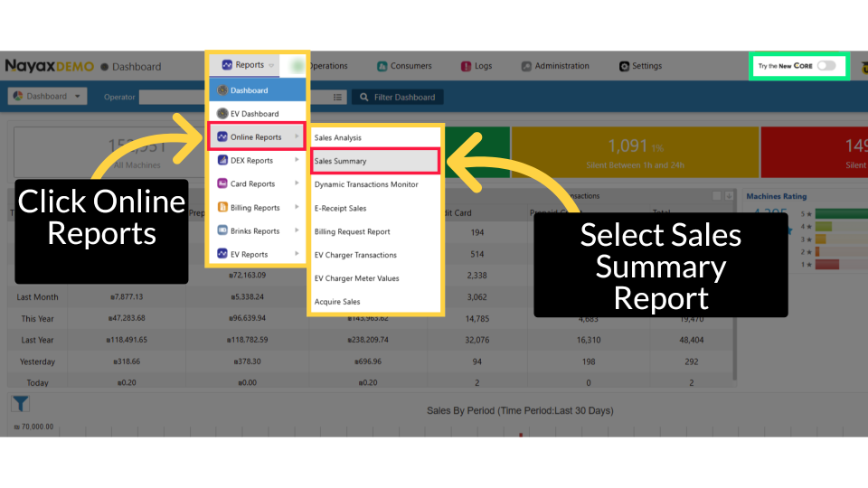Expand the DEX Reports submenu arrow
The height and width of the screenshot is (488, 868).
coord(297,160)
